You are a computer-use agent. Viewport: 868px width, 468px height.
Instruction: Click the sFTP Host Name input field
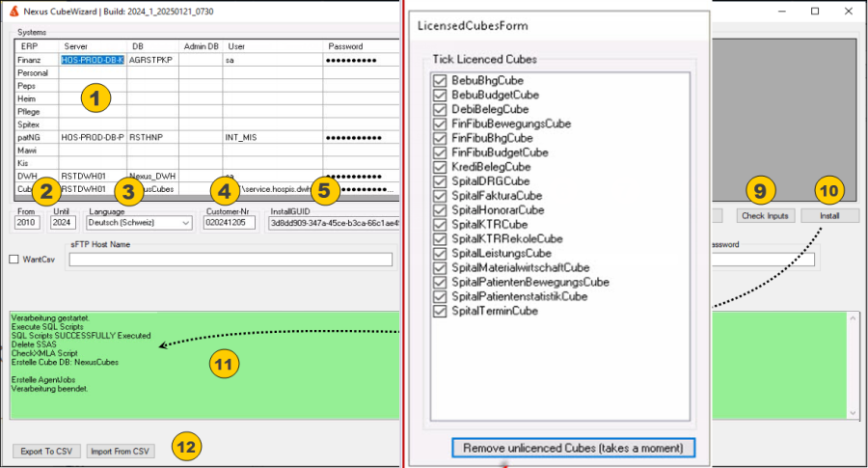[231, 260]
